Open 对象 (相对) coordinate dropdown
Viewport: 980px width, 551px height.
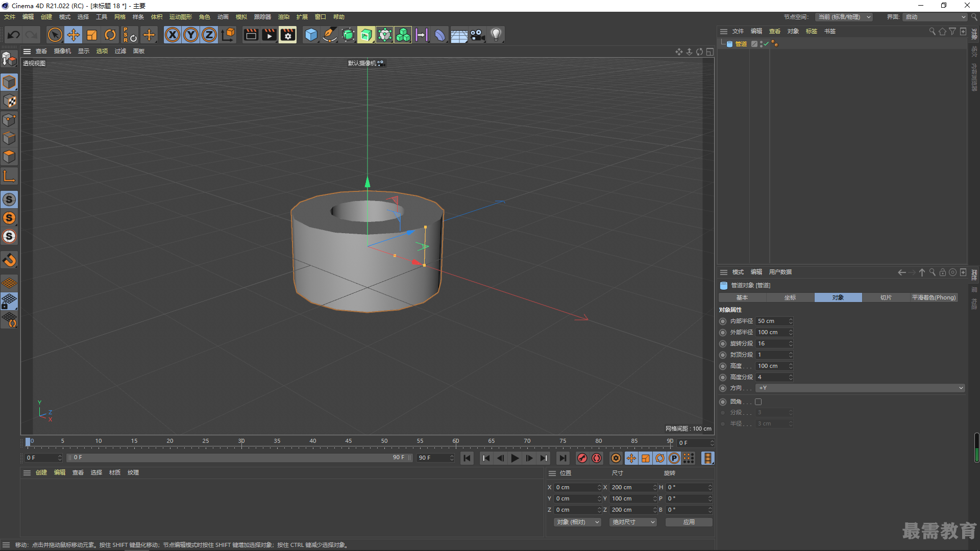[577, 522]
